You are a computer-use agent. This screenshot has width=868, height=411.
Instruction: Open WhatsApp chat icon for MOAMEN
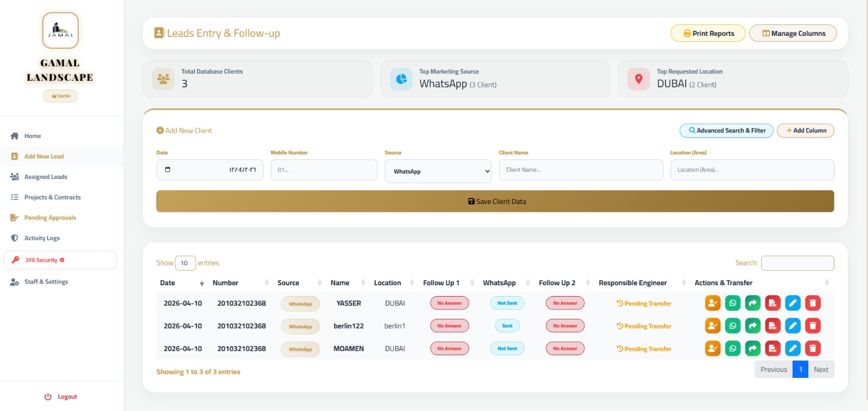point(732,349)
